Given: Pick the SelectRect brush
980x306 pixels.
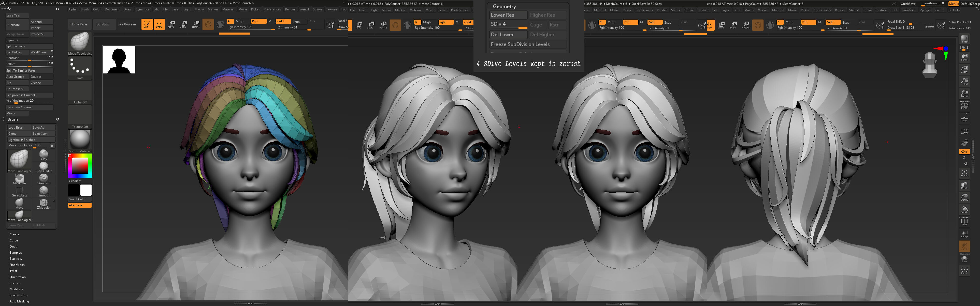Looking at the screenshot, I should pyautogui.click(x=19, y=192).
